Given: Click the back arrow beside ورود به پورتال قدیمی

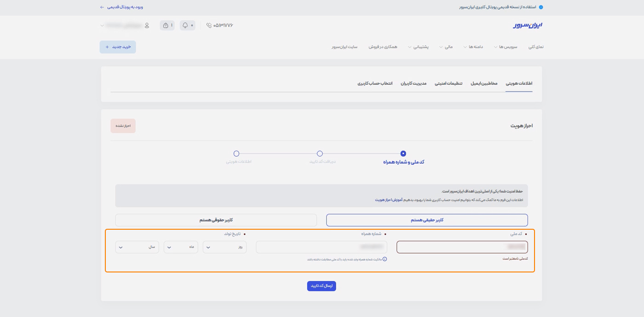Looking at the screenshot, I should point(102,7).
